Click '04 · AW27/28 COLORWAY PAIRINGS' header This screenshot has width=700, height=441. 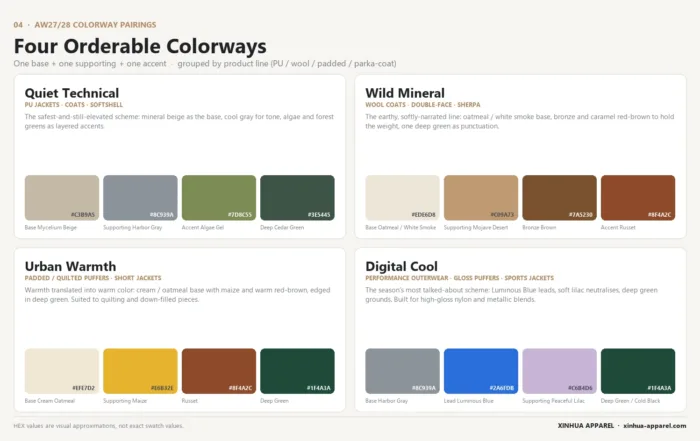coord(85,25)
